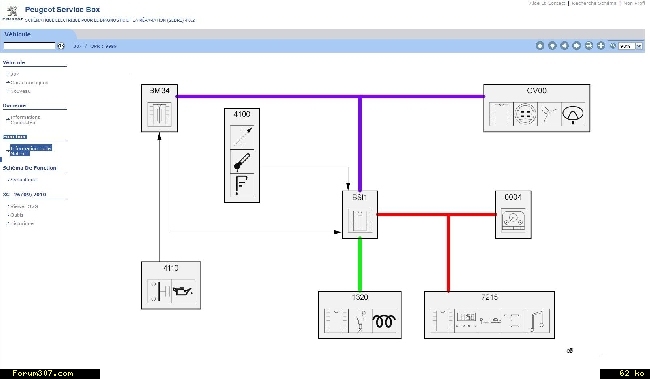Click the pan right arrow toolbar icon

pos(577,46)
